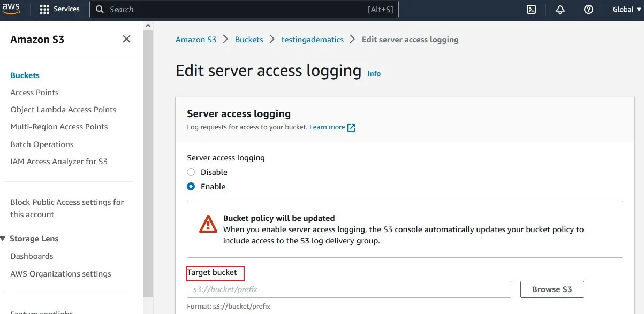Select the Enable radio button
Viewport: 644px width, 314px height.
tap(191, 187)
